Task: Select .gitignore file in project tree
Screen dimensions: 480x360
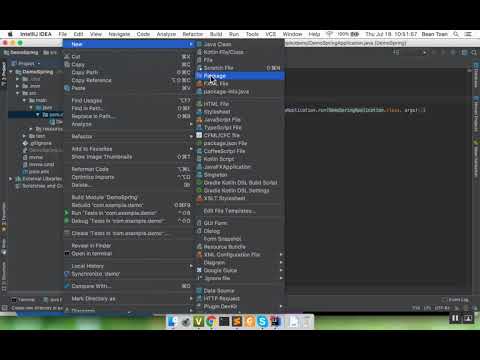Action: pos(41,143)
